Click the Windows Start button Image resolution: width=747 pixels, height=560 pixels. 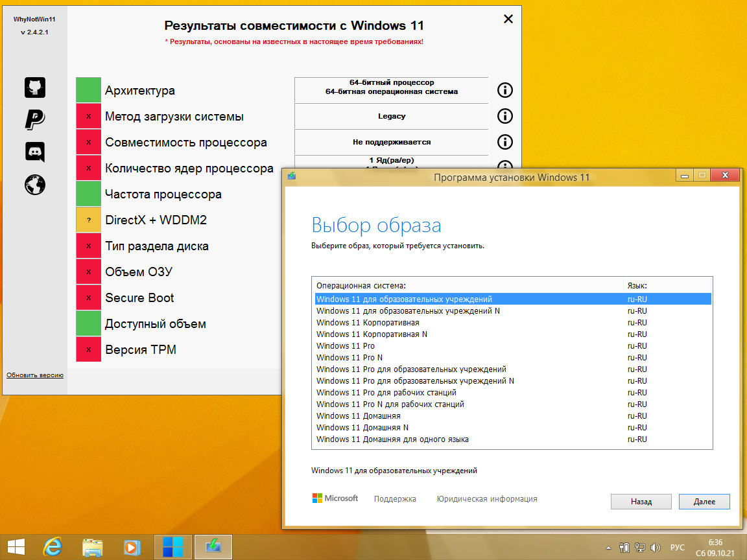[16, 546]
